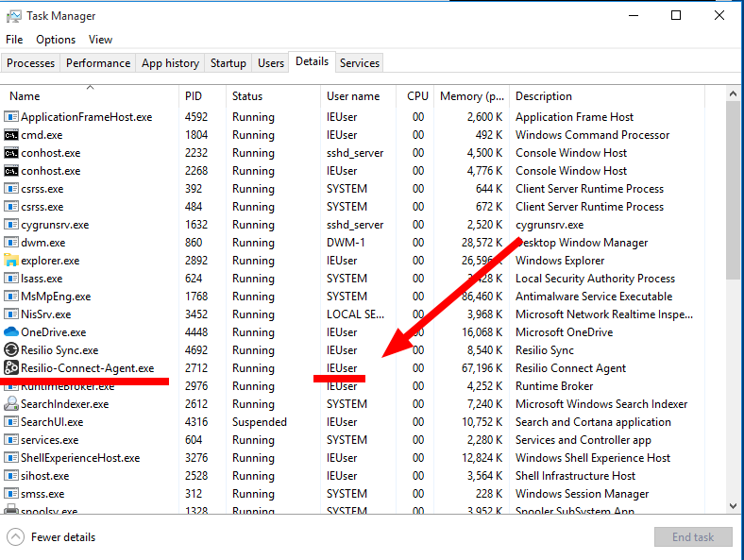Click the OneDrive.exe cloud icon
Image resolution: width=744 pixels, height=560 pixels.
pyautogui.click(x=11, y=332)
